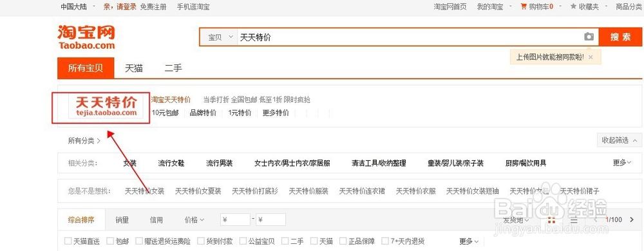Click the 品牌特价 link

point(203,113)
